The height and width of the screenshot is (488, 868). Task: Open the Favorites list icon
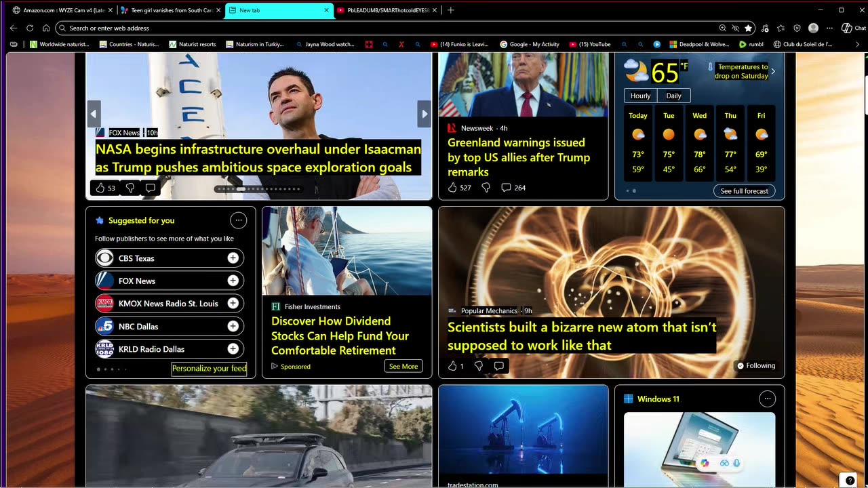781,28
